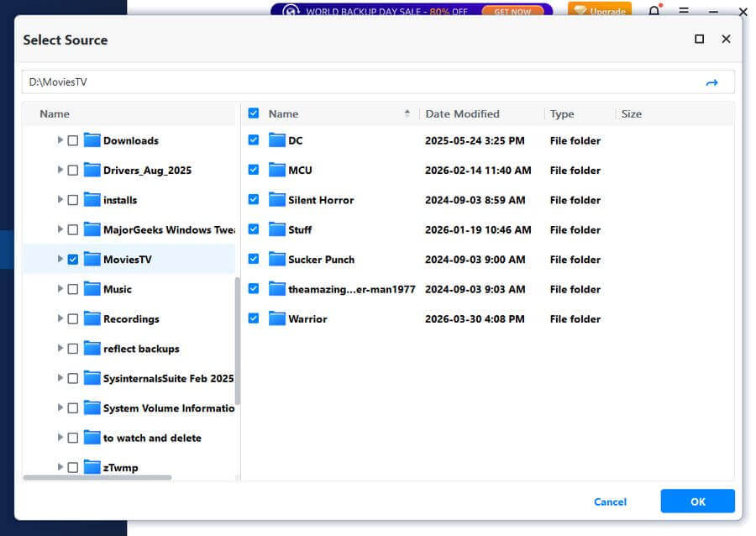Click the Warrior folder icon
The height and width of the screenshot is (536, 756).
click(x=277, y=318)
